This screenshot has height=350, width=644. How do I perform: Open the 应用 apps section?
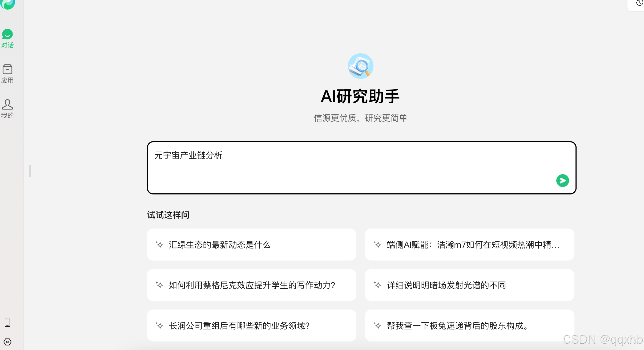(x=7, y=74)
